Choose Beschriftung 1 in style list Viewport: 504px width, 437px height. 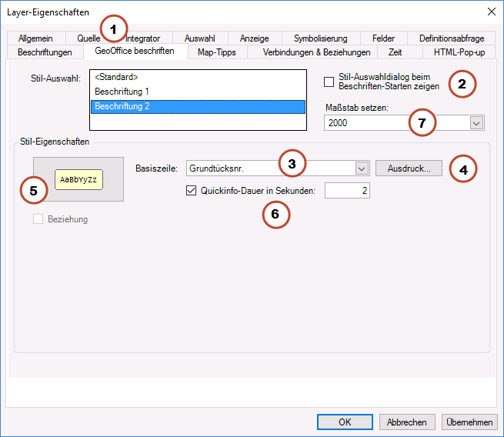(119, 92)
